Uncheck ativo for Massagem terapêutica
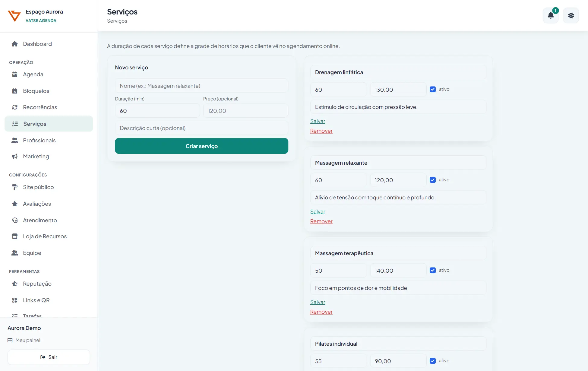 pos(433,270)
